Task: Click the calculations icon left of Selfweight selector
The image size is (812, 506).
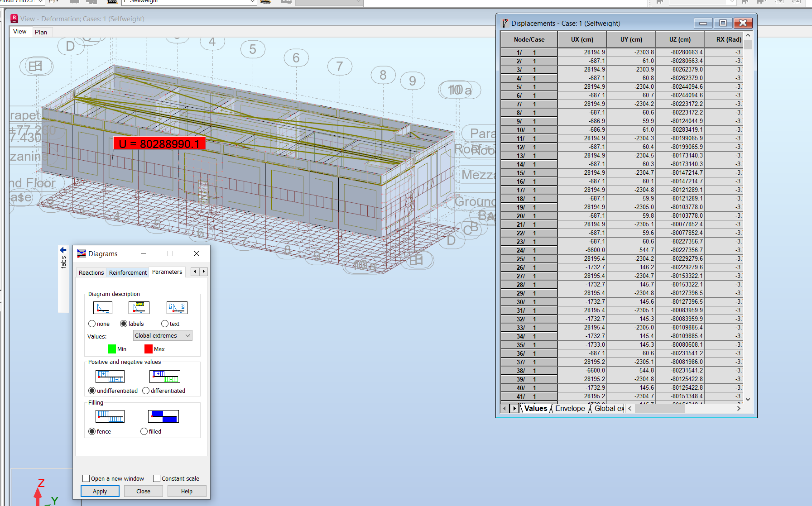Action: [x=112, y=2]
